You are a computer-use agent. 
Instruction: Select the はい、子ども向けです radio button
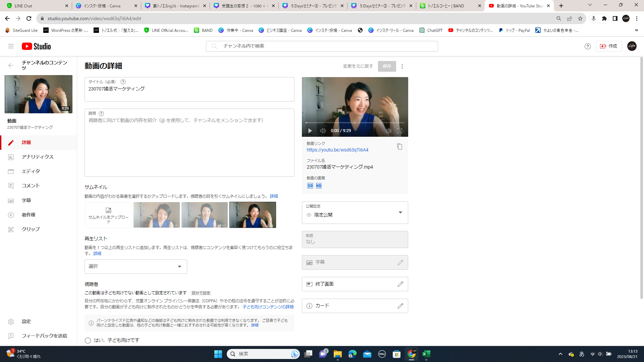pyautogui.click(x=88, y=341)
